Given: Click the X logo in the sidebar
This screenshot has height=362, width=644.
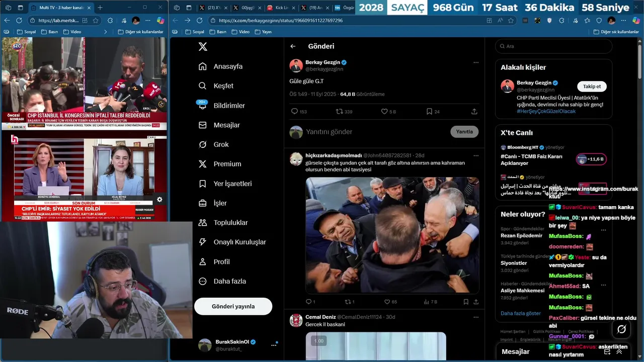Looking at the screenshot, I should [x=203, y=47].
